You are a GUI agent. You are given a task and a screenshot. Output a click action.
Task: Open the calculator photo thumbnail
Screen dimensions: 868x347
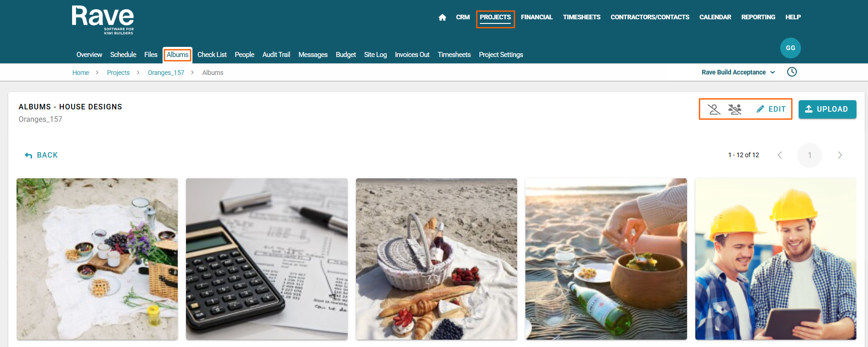pyautogui.click(x=266, y=259)
